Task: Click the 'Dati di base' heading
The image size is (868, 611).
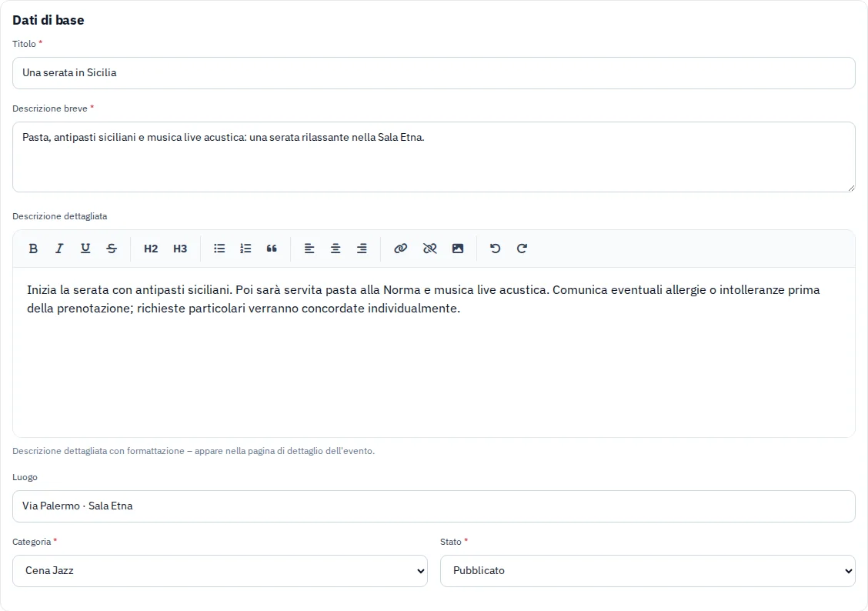Action: (x=48, y=21)
